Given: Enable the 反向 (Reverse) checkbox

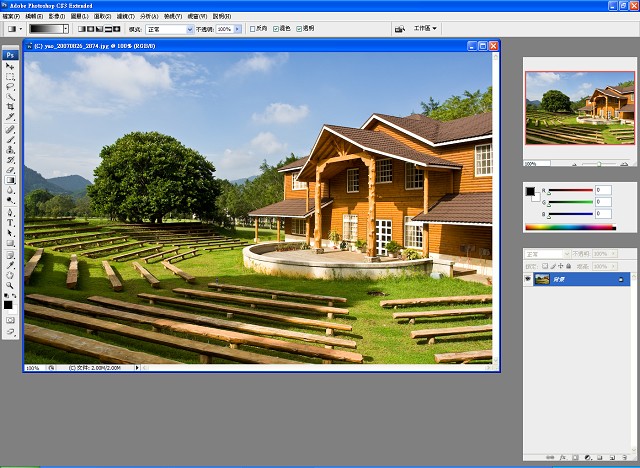Looking at the screenshot, I should click(252, 29).
